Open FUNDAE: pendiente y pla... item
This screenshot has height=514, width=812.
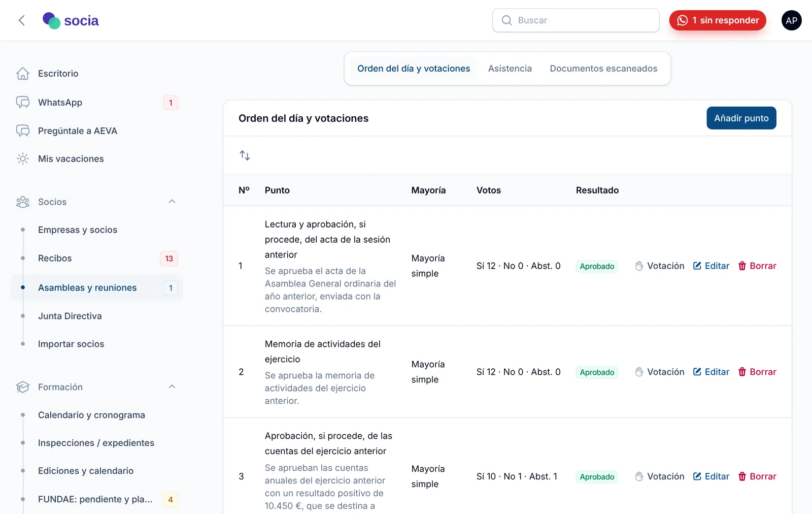coord(96,500)
